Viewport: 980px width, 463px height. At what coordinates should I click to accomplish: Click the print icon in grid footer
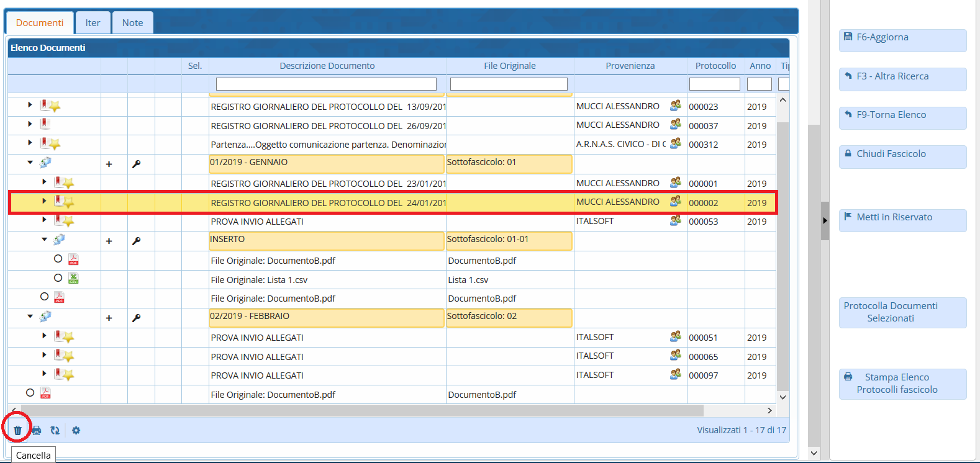(37, 430)
